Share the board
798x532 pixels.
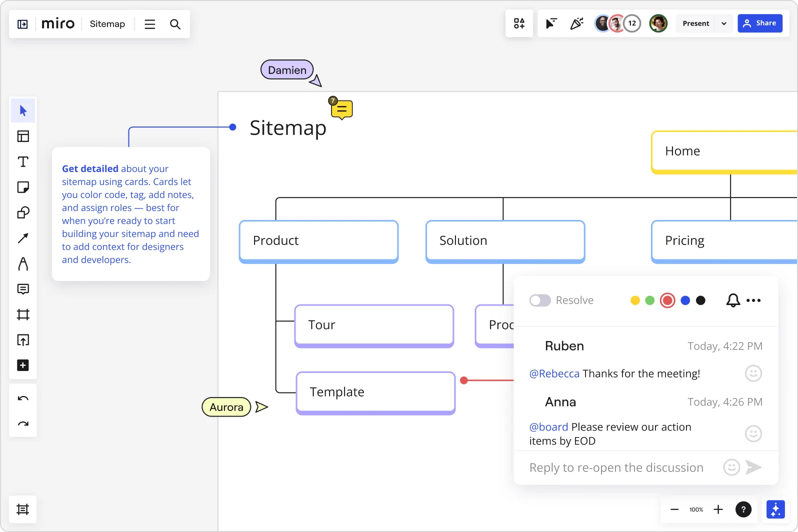[x=760, y=23]
